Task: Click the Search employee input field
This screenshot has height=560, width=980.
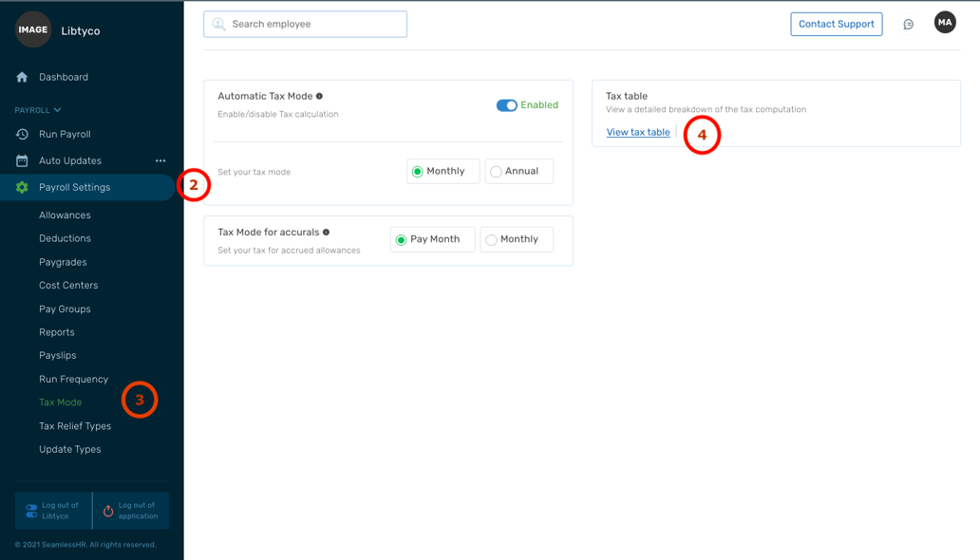Action: tap(305, 24)
